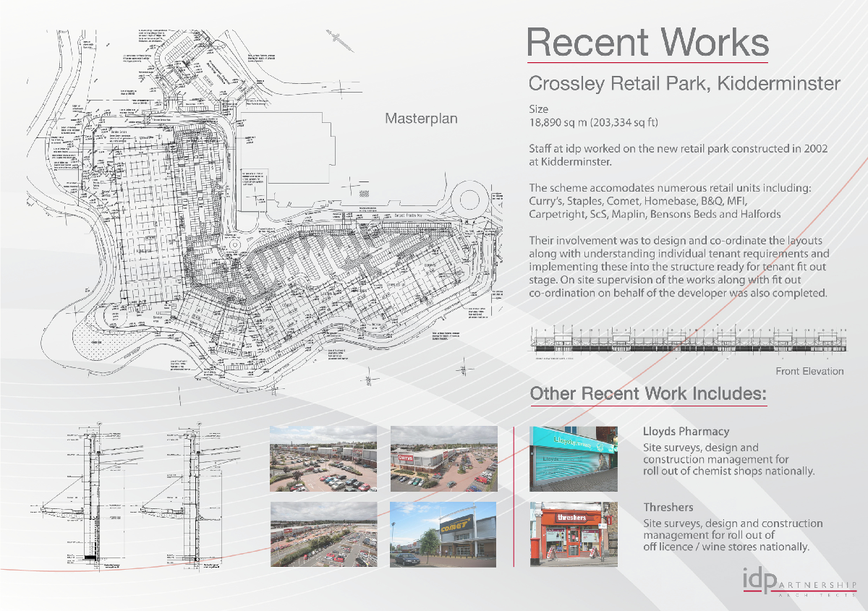The height and width of the screenshot is (611, 868).
Task: Open the Currys store photo
Action: (x=443, y=458)
